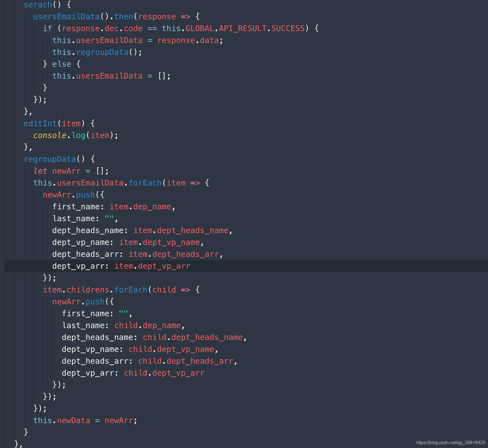Viewport: 488px width, 448px height.
Task: Click GLOBAL in this.GLOBAL.API_RESULT
Action: coord(200,28)
